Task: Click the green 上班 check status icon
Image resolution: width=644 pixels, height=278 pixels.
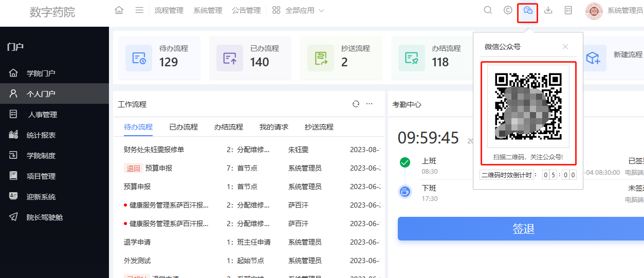Action: [x=405, y=163]
